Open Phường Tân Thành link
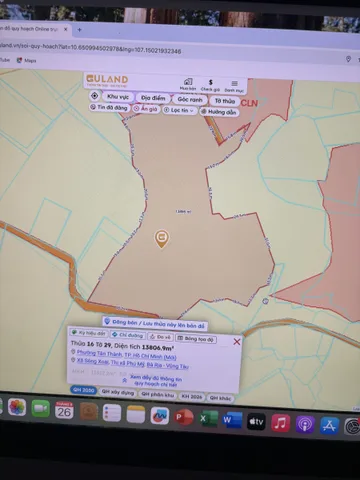The image size is (360, 480). point(99,353)
